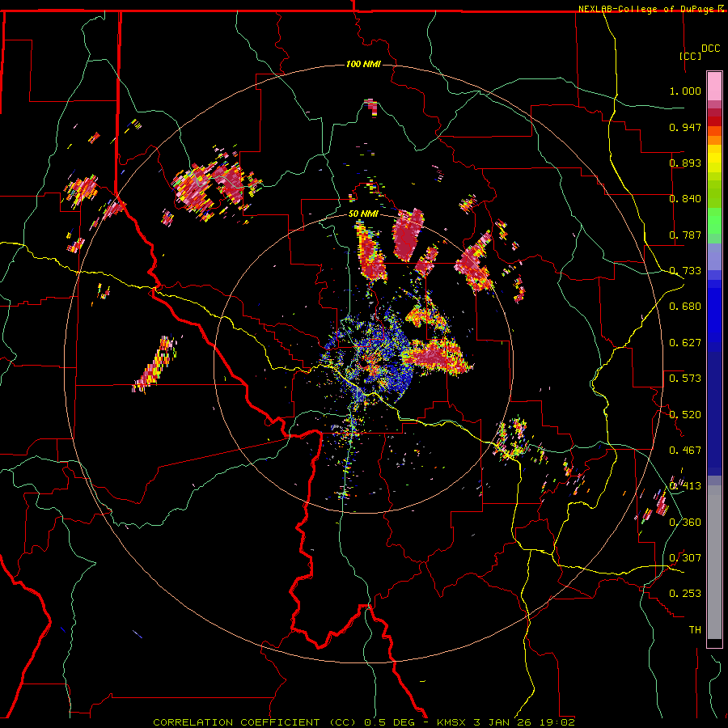Screen dimensions: 728x728
Task: Pick the dark navy segment of the color scale
Action: (714, 413)
